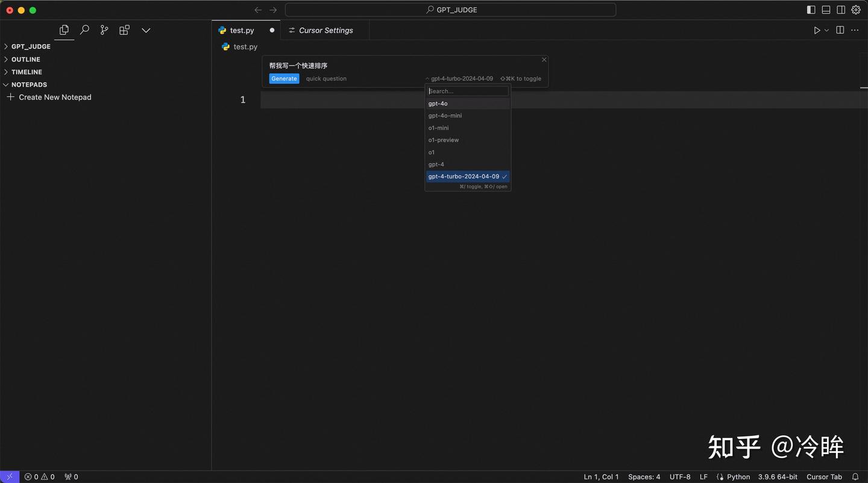
Task: Expand the OUTLINE section
Action: coord(24,59)
